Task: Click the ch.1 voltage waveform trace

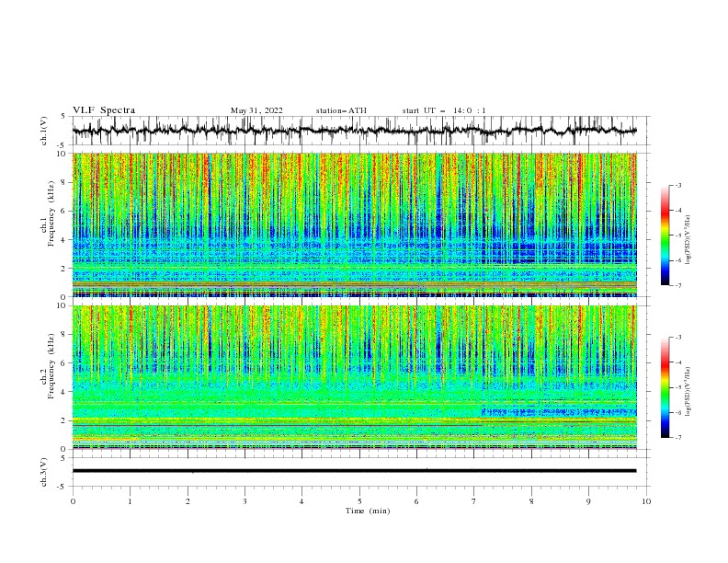Action: pos(354,131)
